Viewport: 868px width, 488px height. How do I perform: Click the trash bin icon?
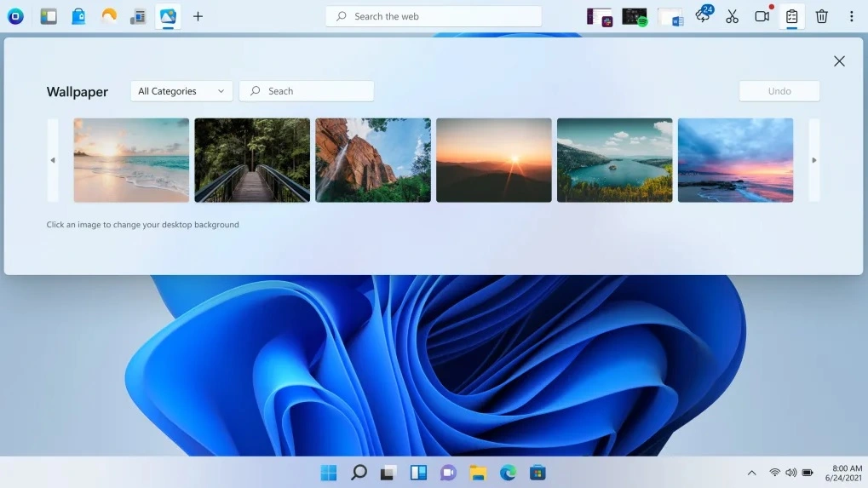tap(821, 16)
